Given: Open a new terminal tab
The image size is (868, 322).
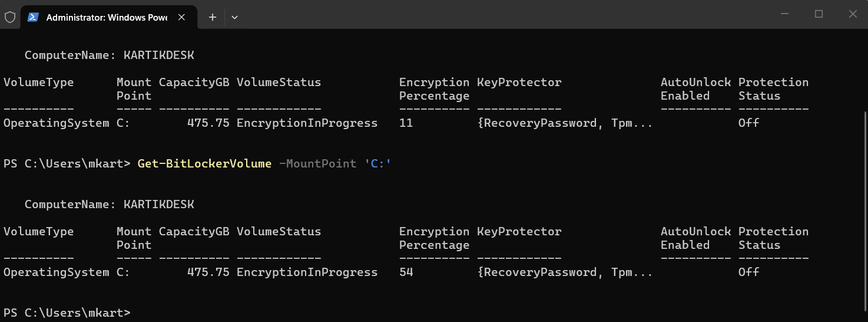Looking at the screenshot, I should 213,17.
